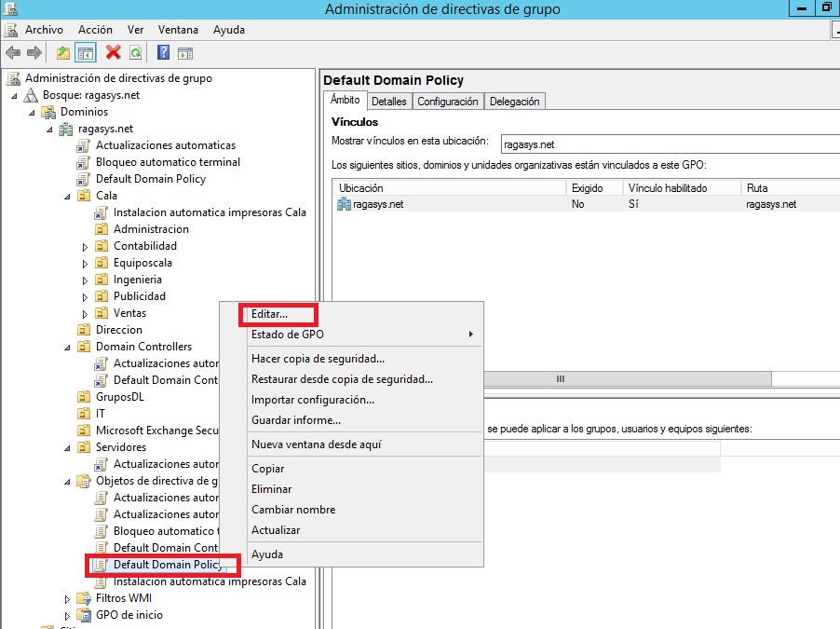Click the Bosque ragasys.net forest icon
This screenshot has width=840, height=629.
32,95
